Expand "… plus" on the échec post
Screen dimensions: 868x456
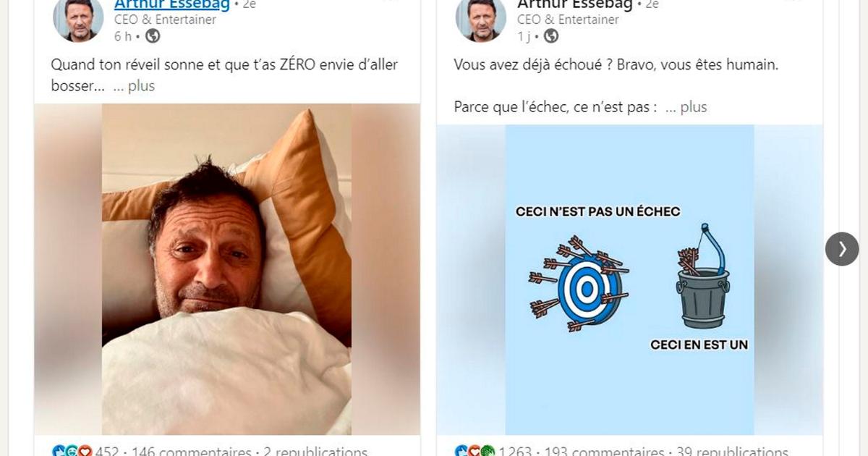click(x=686, y=107)
